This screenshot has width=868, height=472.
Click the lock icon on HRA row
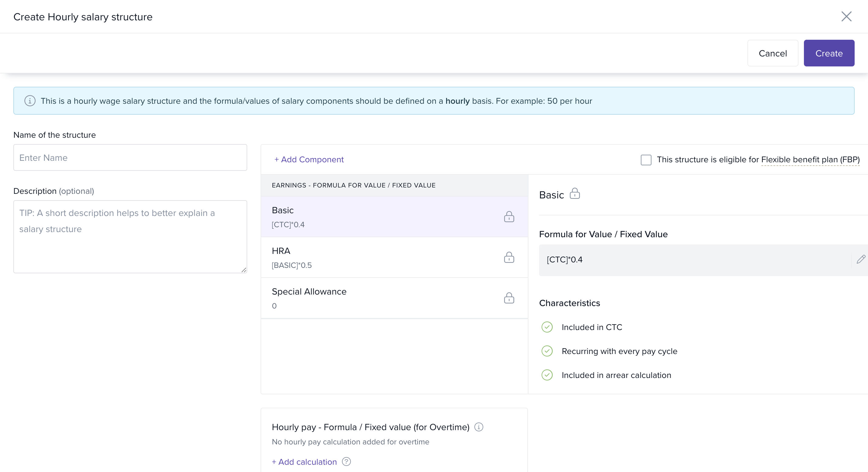pos(509,258)
